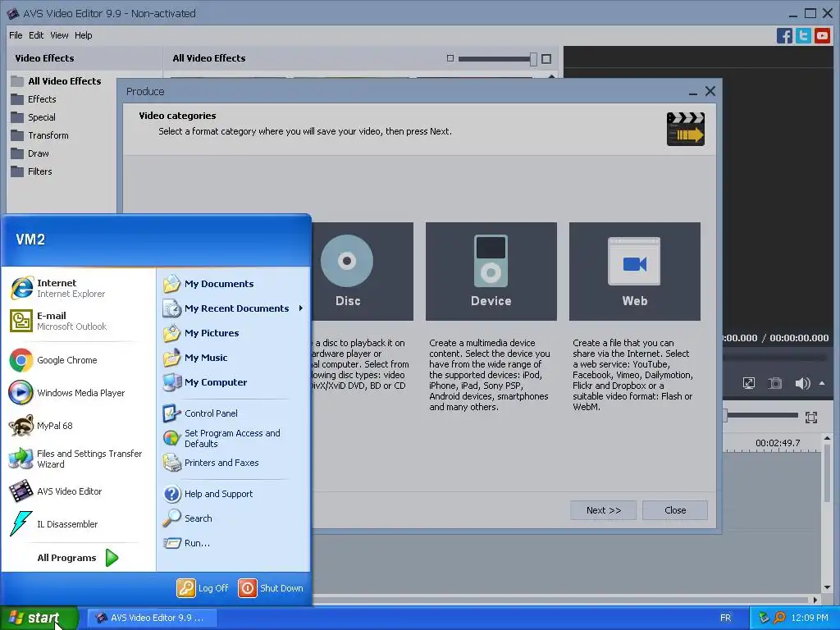Select the Disc category tile
840x630 pixels.
coord(362,272)
